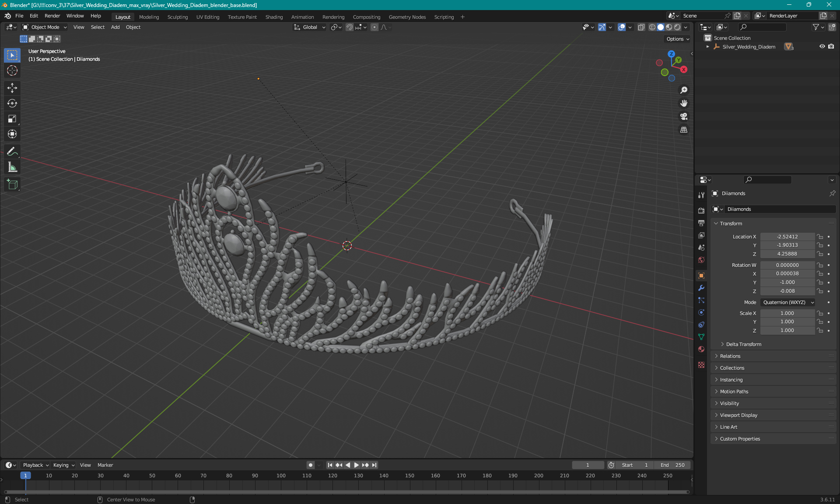Click the pan view hand icon
Viewport: 840px width, 504px height.
tap(684, 103)
